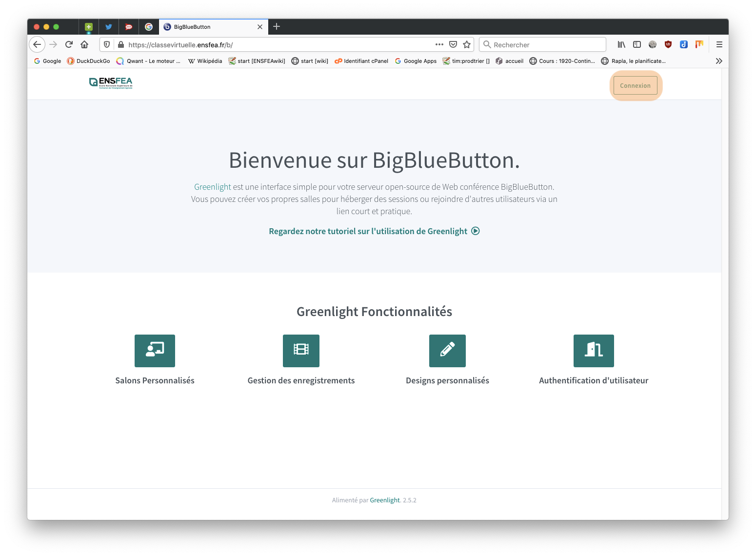
Task: Open the page actions three-dots menu
Action: pyautogui.click(x=439, y=44)
